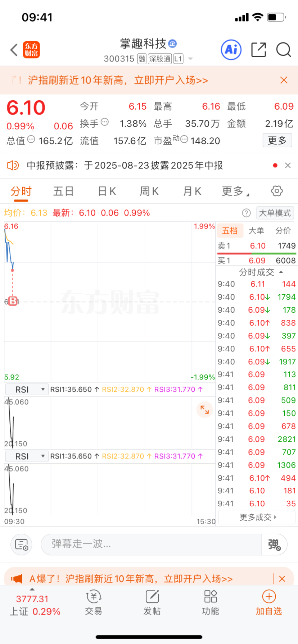Open 更多成交 link
The height and width of the screenshot is (644, 298).
pos(257,517)
